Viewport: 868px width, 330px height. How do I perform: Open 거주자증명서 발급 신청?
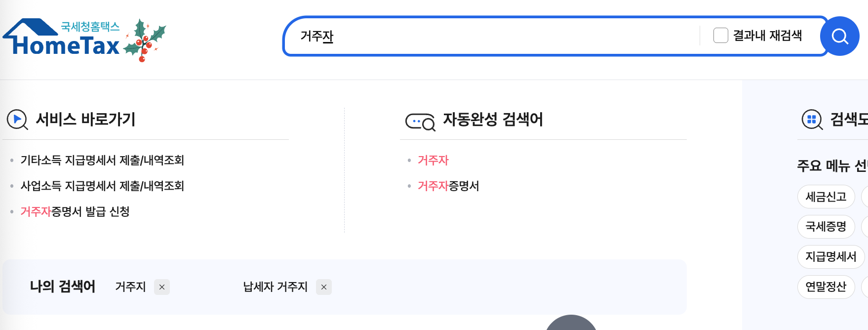(74, 212)
